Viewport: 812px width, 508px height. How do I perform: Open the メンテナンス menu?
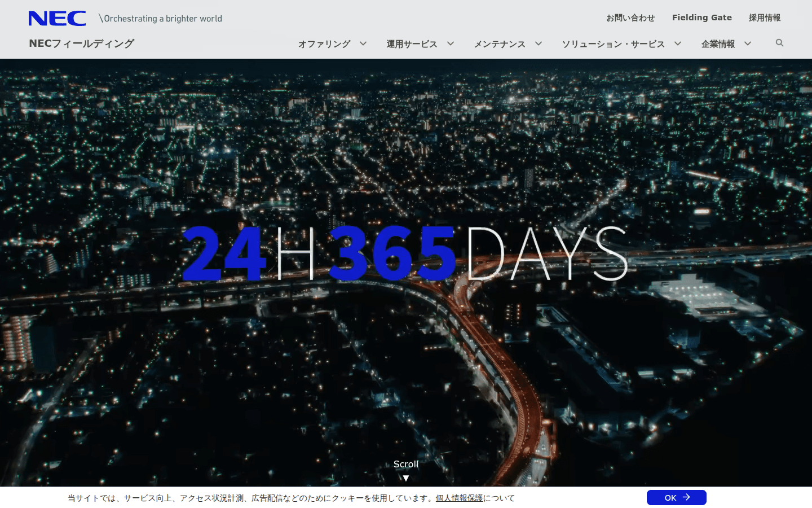pyautogui.click(x=500, y=44)
